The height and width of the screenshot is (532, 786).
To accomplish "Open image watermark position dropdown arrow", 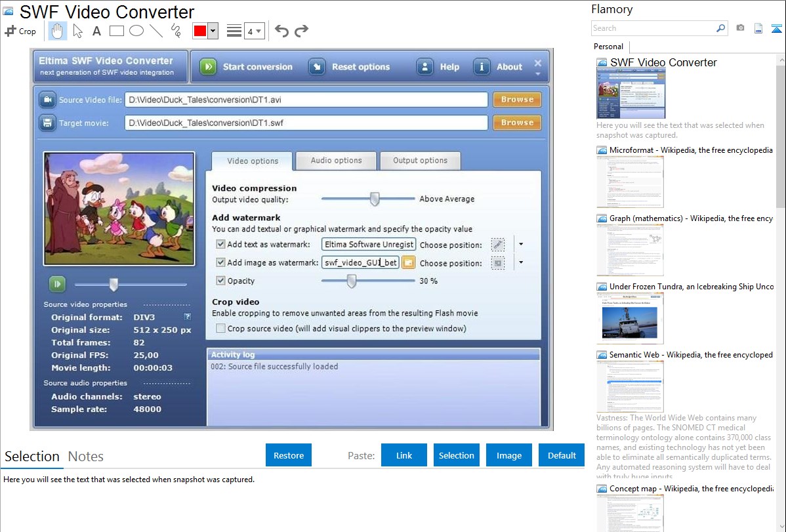I will point(521,262).
